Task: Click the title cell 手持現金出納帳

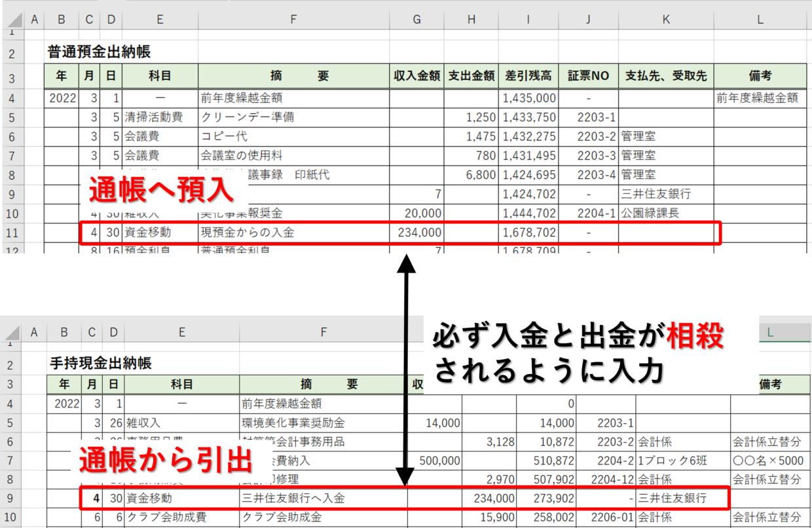Action: pyautogui.click(x=101, y=364)
